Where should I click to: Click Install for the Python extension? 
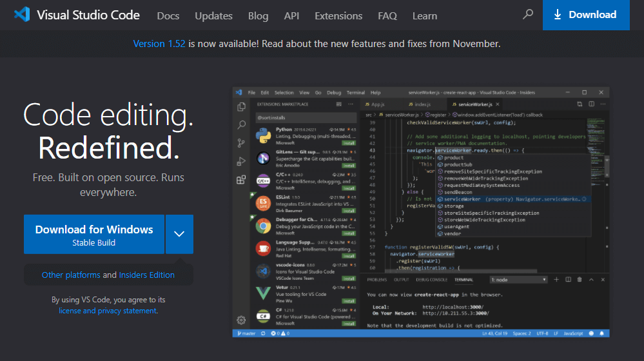point(349,143)
